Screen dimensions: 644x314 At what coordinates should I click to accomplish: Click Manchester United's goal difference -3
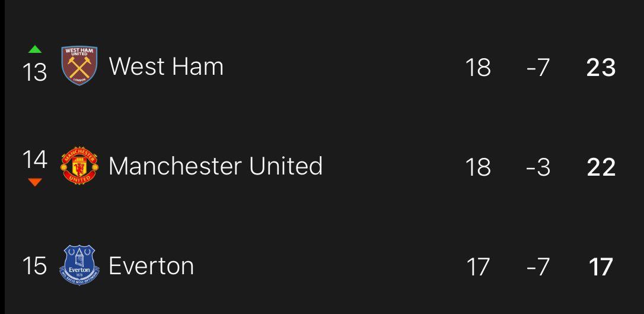click(538, 167)
